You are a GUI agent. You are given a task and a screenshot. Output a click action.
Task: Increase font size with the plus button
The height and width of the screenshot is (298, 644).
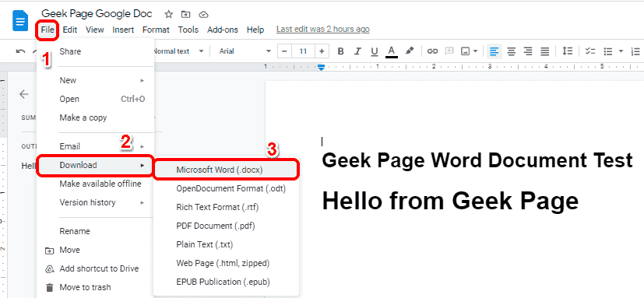point(322,51)
